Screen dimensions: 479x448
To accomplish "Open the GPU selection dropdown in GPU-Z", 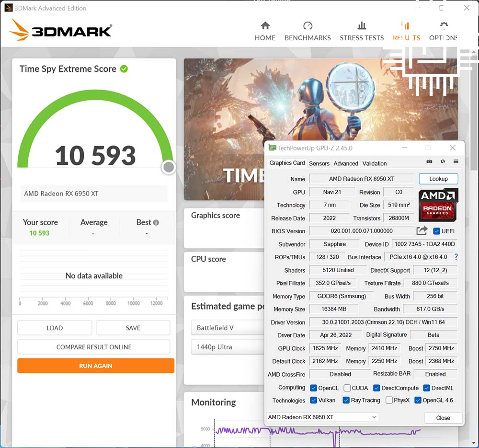I will coord(322,417).
